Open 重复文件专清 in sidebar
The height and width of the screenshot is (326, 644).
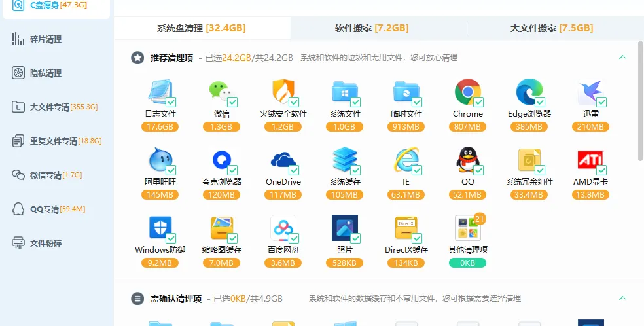[56, 141]
